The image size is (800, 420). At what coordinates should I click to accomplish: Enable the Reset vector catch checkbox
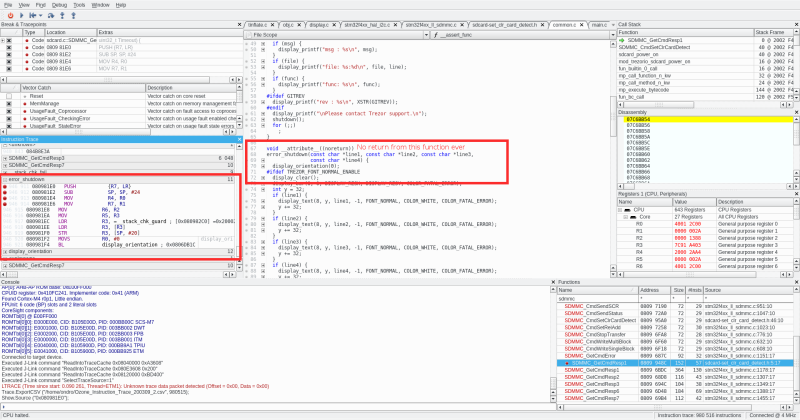coord(9,96)
